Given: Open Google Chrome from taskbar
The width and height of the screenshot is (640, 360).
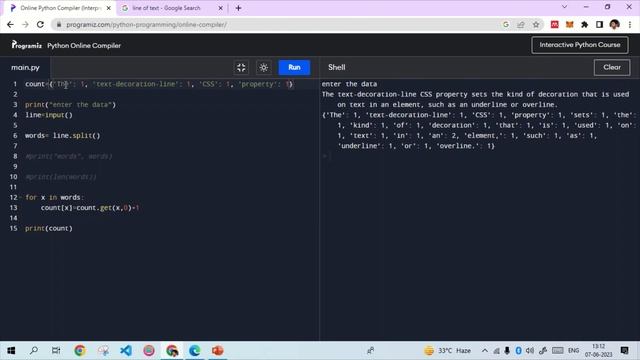Looking at the screenshot, I should click(x=80, y=350).
